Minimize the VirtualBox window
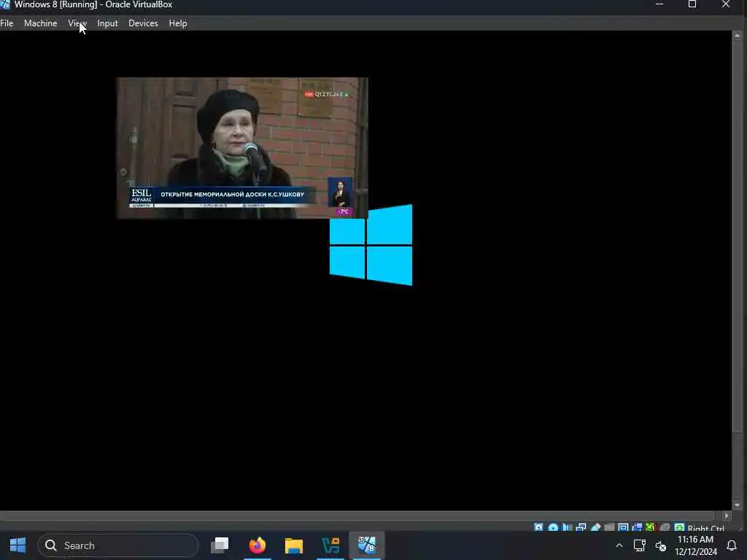This screenshot has width=747, height=560. click(659, 4)
